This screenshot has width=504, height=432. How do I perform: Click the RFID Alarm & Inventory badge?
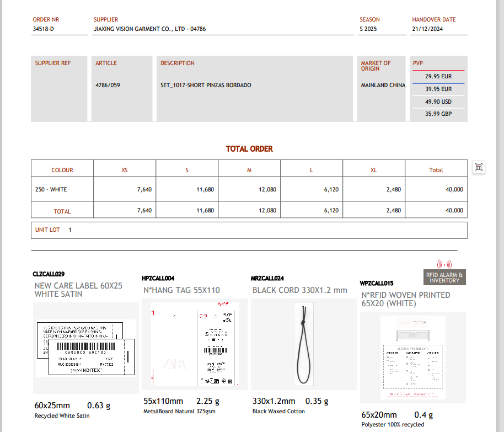444,278
